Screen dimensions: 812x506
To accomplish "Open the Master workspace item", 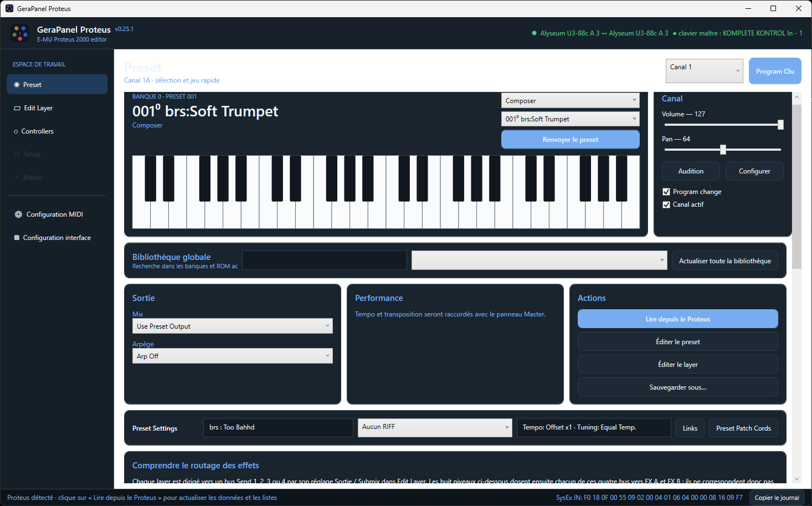I will tap(57, 177).
